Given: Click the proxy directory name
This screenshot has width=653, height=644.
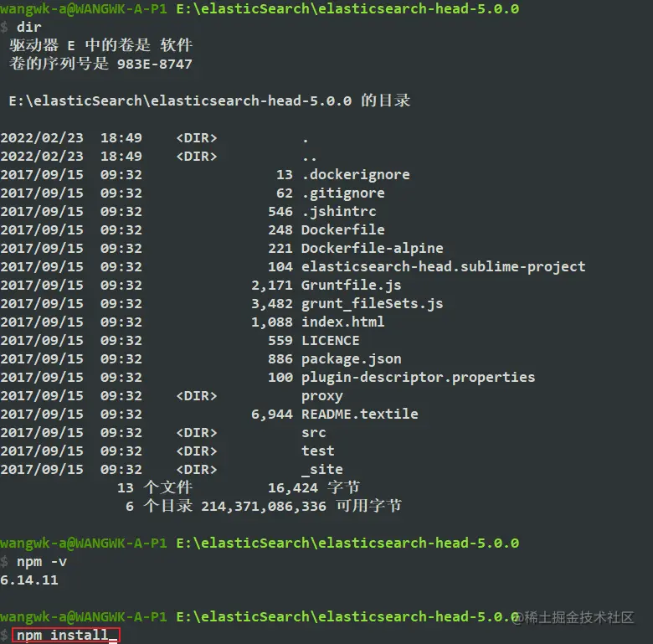Looking at the screenshot, I should click(322, 396).
